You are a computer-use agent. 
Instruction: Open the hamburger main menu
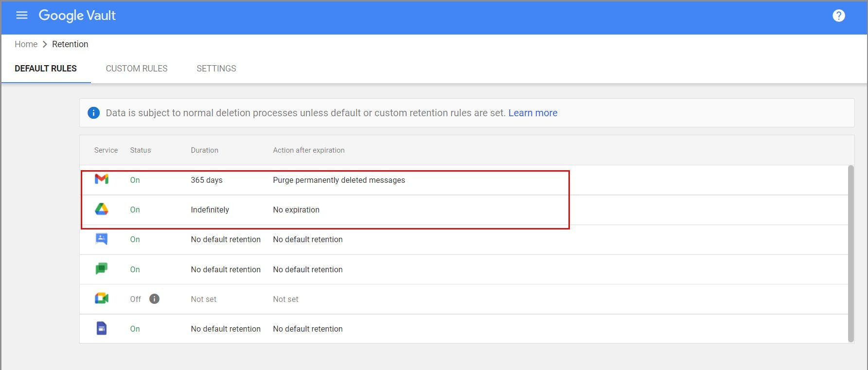tap(21, 15)
